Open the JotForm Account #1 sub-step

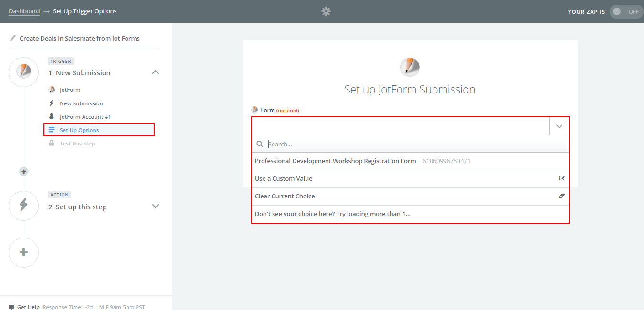pyautogui.click(x=85, y=117)
